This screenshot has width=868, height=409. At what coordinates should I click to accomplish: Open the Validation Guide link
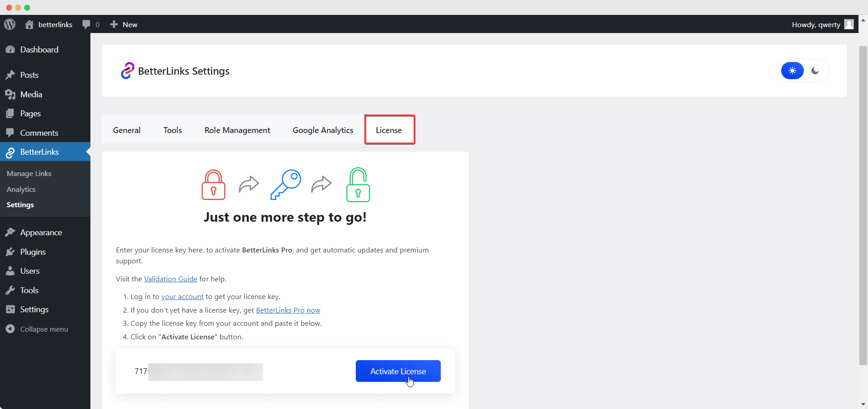coord(170,279)
